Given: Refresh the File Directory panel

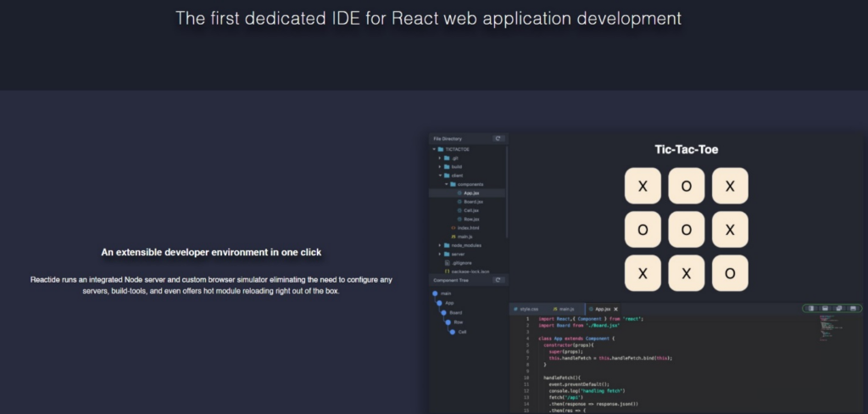Looking at the screenshot, I should coord(498,138).
